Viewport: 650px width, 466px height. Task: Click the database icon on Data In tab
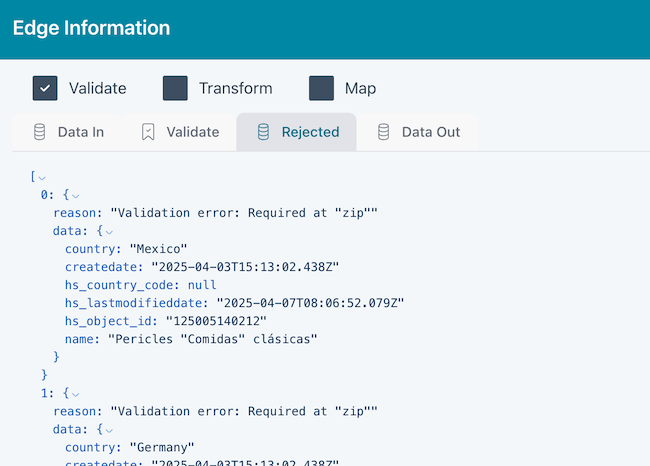pyautogui.click(x=40, y=132)
